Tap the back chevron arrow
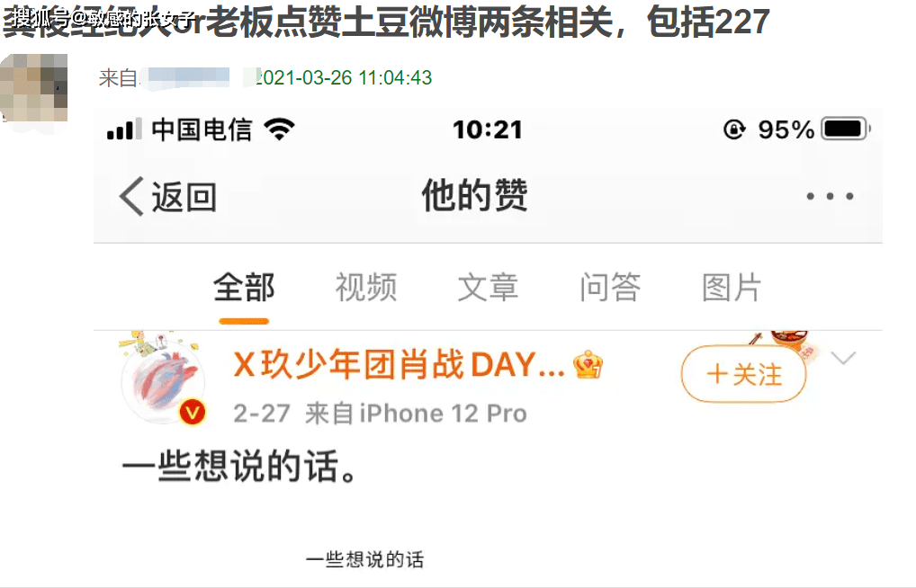Screen dimensions: 916x588 pyautogui.click(x=131, y=197)
